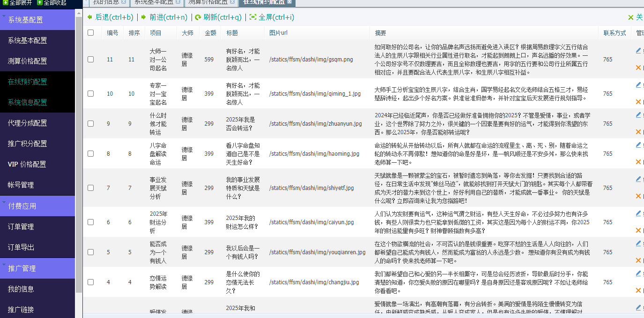This screenshot has height=318, width=644.
Task: Click the pencil edit icon for row 11
Action: pos(638,51)
